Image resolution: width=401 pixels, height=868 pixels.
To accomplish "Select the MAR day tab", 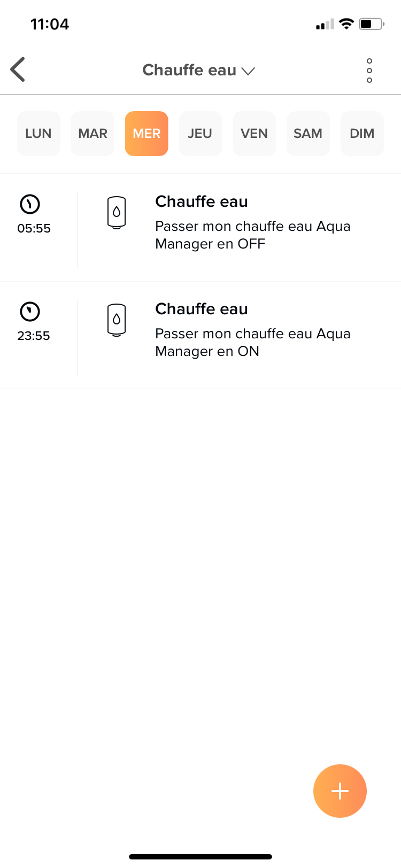I will [92, 134].
